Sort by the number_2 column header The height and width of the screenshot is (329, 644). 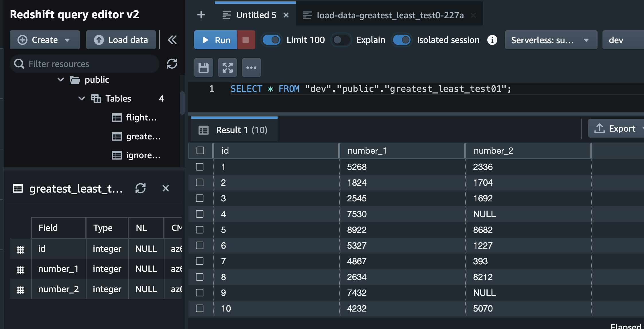click(529, 150)
